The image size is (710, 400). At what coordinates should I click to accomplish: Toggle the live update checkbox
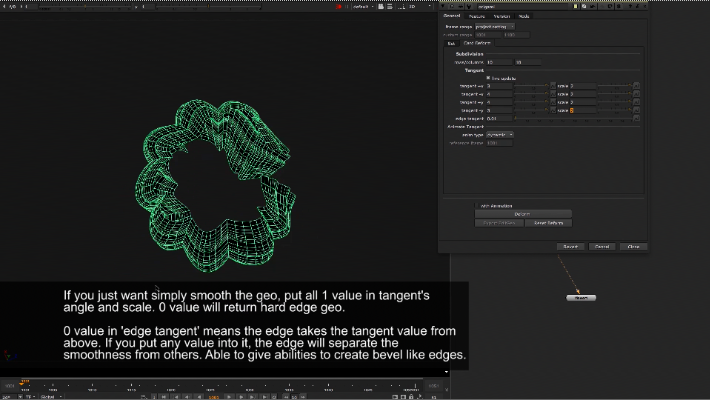coord(488,78)
